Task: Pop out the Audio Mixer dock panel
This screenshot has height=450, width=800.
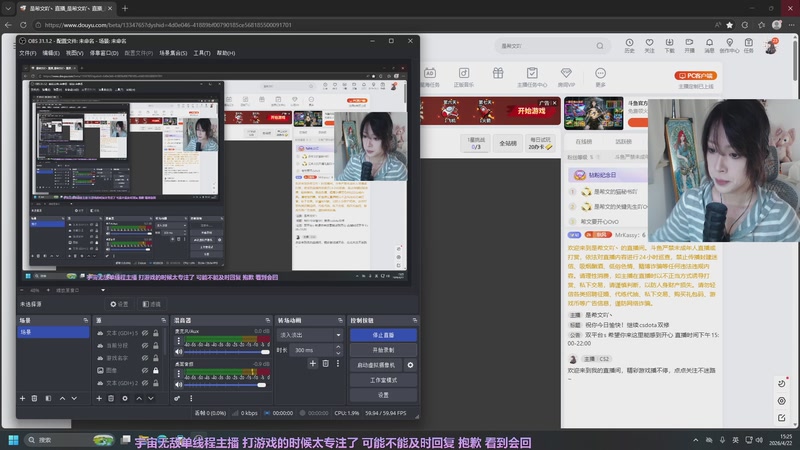Action: pos(267,320)
